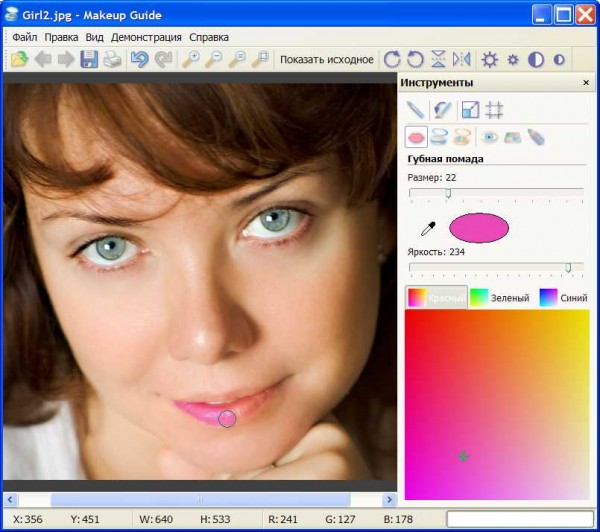The height and width of the screenshot is (532, 600).
Task: Click the grid tool icon
Action: (x=494, y=110)
